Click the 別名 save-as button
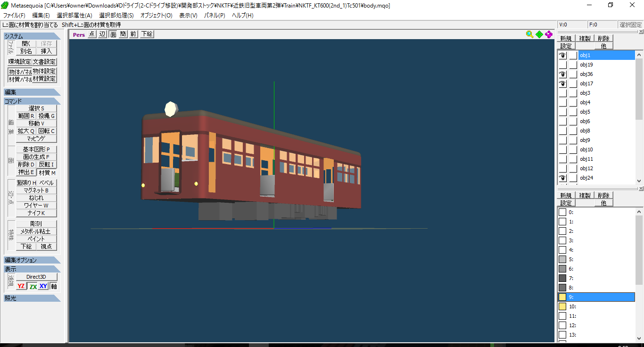The image size is (644, 347). click(x=26, y=51)
